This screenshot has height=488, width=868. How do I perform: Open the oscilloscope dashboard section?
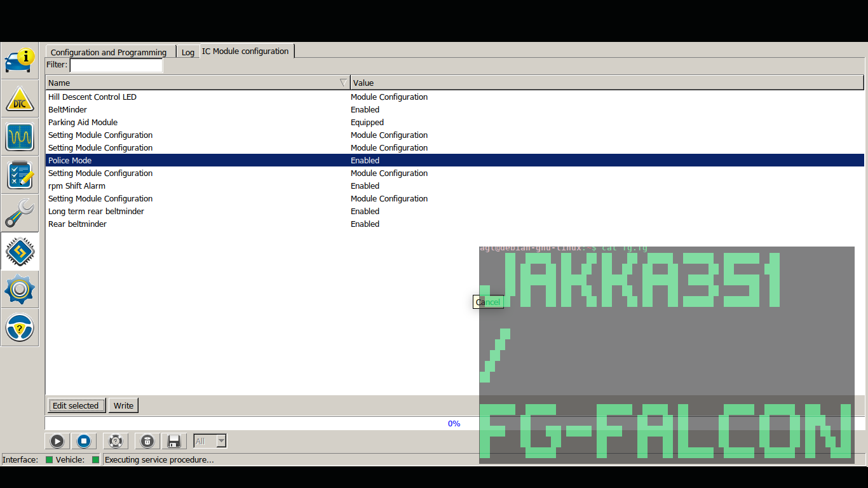(20, 137)
